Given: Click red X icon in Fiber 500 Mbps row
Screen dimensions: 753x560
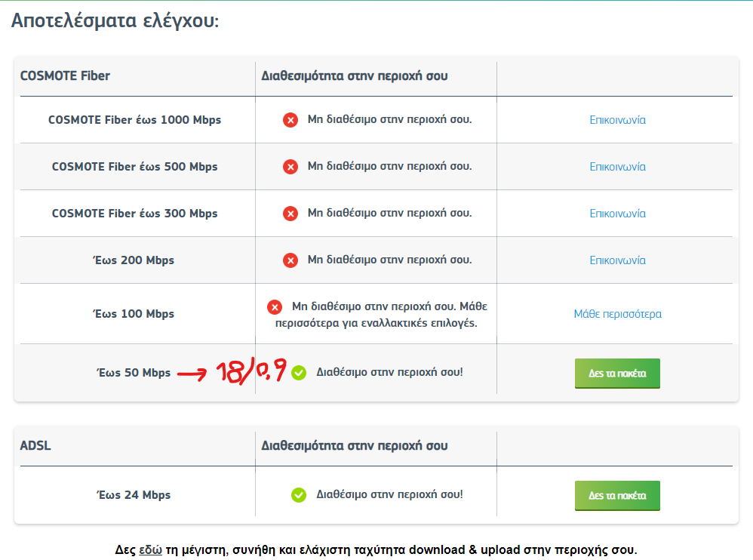Looking at the screenshot, I should click(290, 167).
